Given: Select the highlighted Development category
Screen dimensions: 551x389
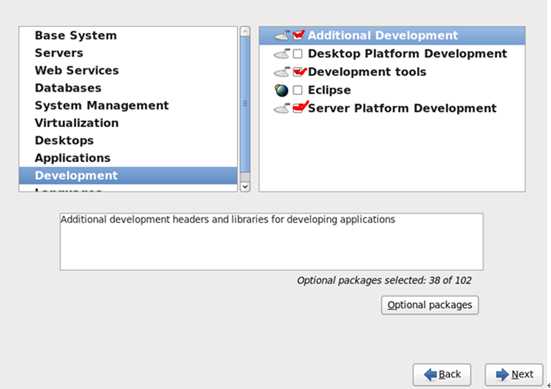Looking at the screenshot, I should 128,176.
